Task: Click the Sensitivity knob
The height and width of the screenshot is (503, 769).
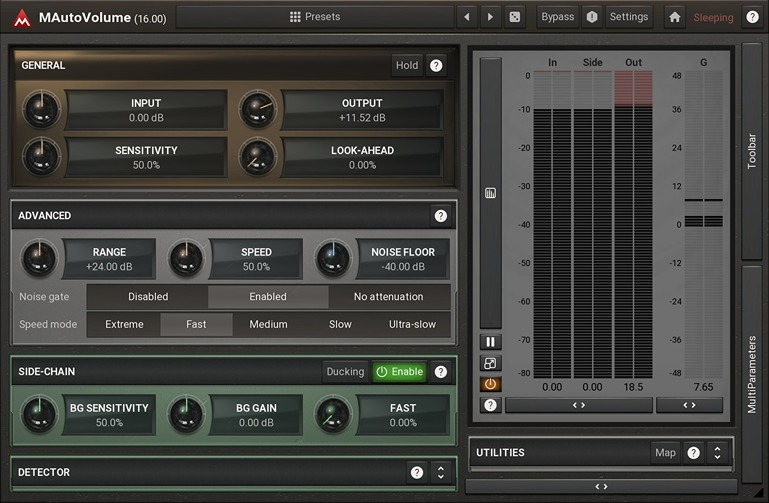Action: coord(40,157)
